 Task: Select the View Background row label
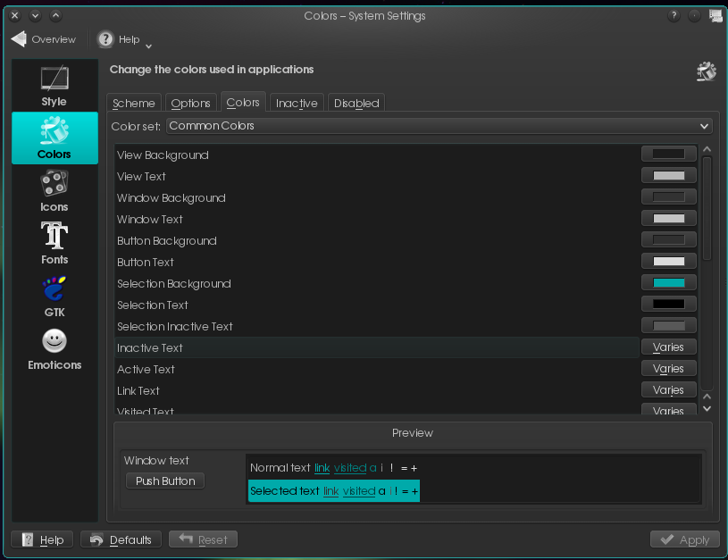point(163,155)
